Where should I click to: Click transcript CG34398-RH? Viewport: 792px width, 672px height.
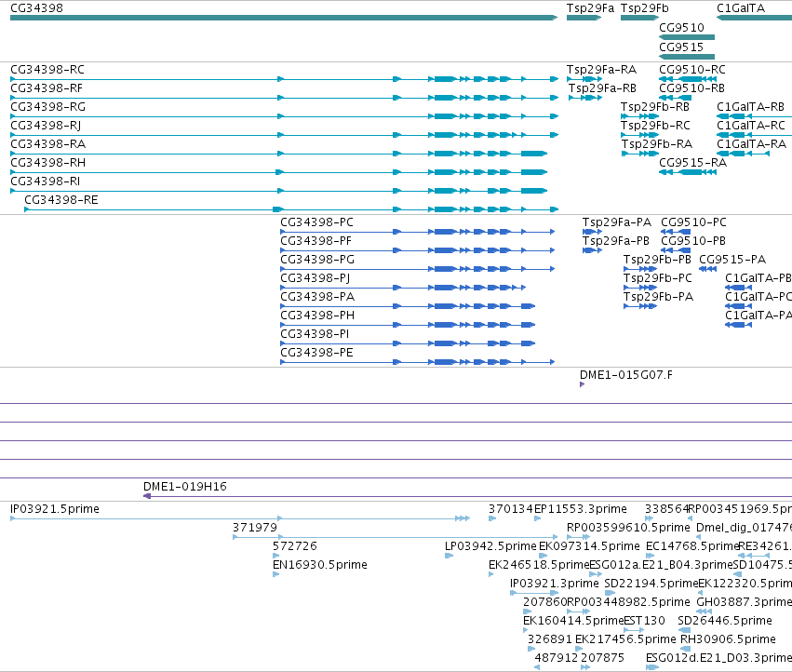(x=279, y=172)
